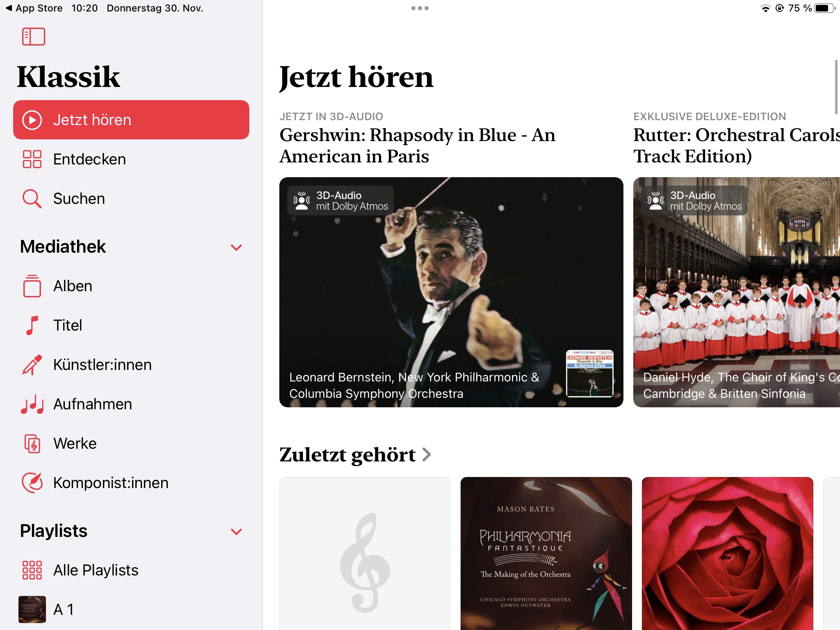Open Philharmonia Fantastique album cover

pos(546,553)
